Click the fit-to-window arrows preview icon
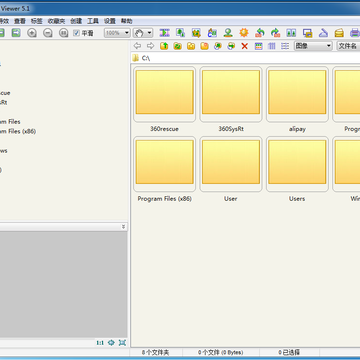 tap(111, 343)
